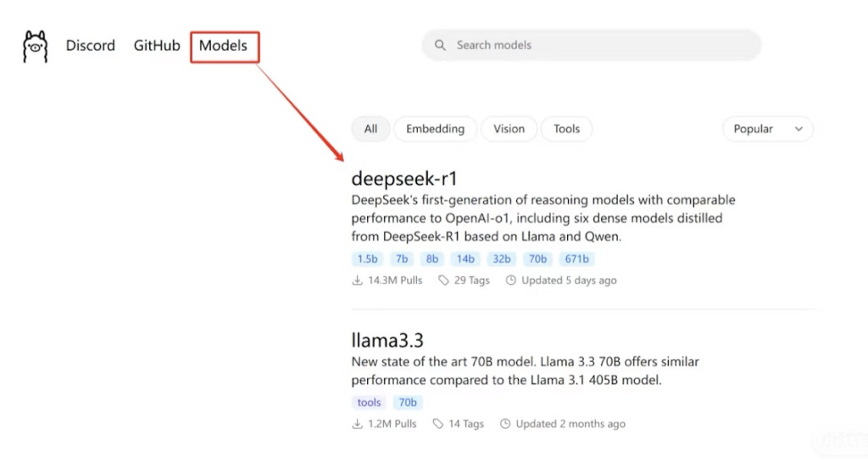Image resolution: width=868 pixels, height=462 pixels.
Task: Open the llama3.3 model page
Action: pos(387,340)
